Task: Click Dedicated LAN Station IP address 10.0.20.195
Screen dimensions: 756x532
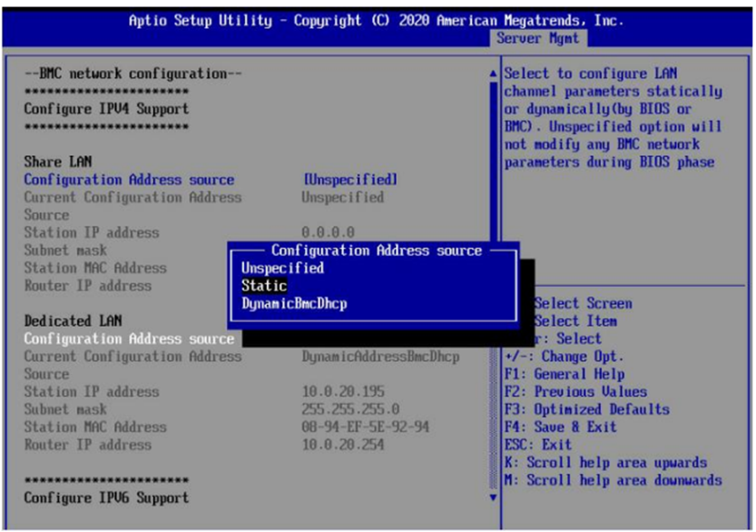Action: click(343, 392)
